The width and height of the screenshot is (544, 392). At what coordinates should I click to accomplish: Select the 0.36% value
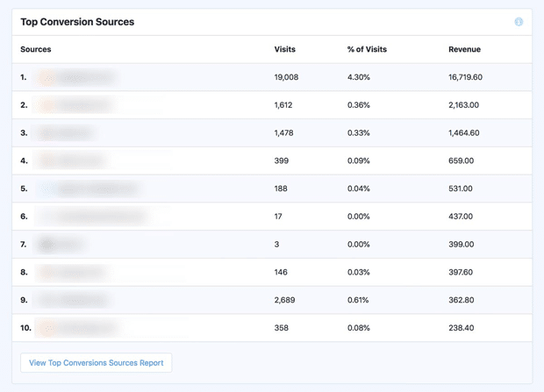click(359, 105)
